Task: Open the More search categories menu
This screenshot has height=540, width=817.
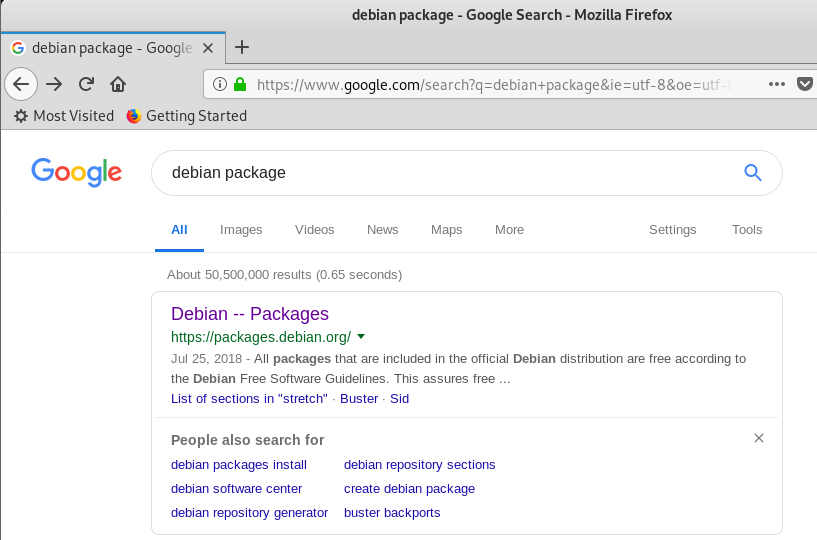Action: [x=509, y=230]
